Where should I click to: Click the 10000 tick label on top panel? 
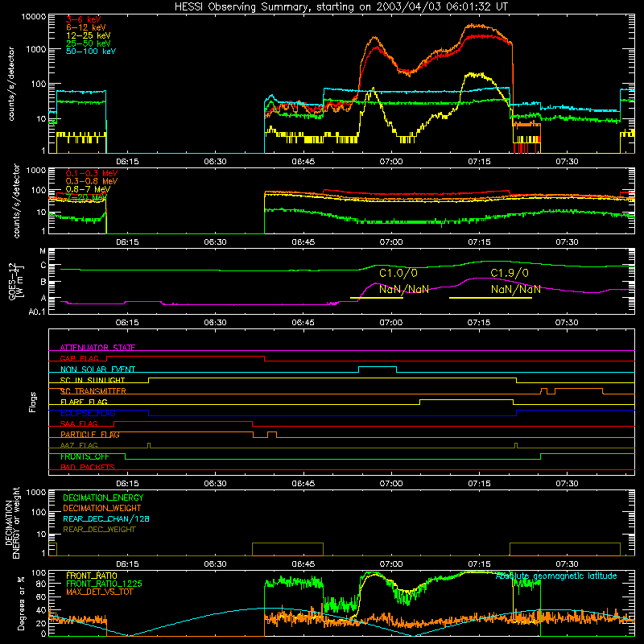[34, 17]
